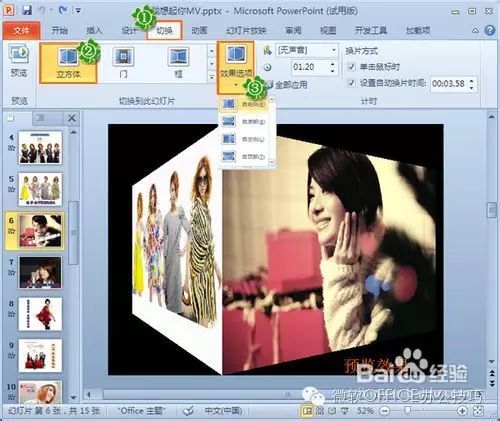Image resolution: width=500 pixels, height=421 pixels.
Task: Click the PowerPoint logo in the title bar
Action: point(9,10)
